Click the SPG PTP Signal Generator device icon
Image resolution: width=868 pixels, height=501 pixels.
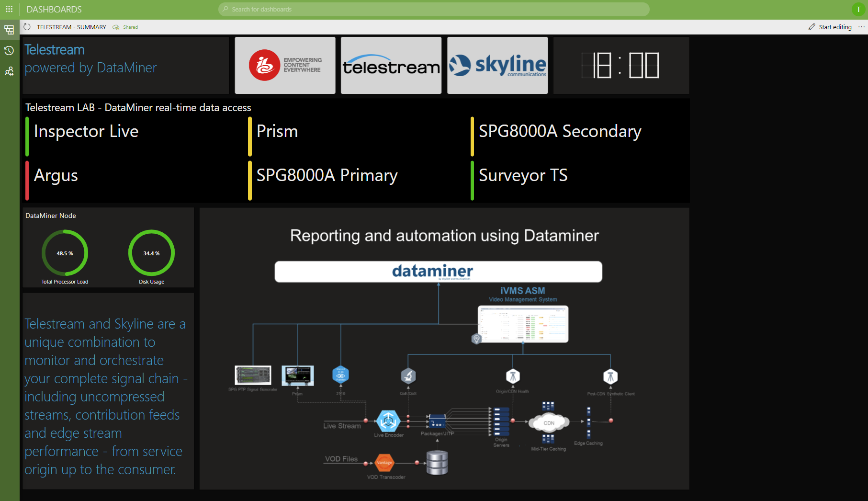pyautogui.click(x=253, y=375)
